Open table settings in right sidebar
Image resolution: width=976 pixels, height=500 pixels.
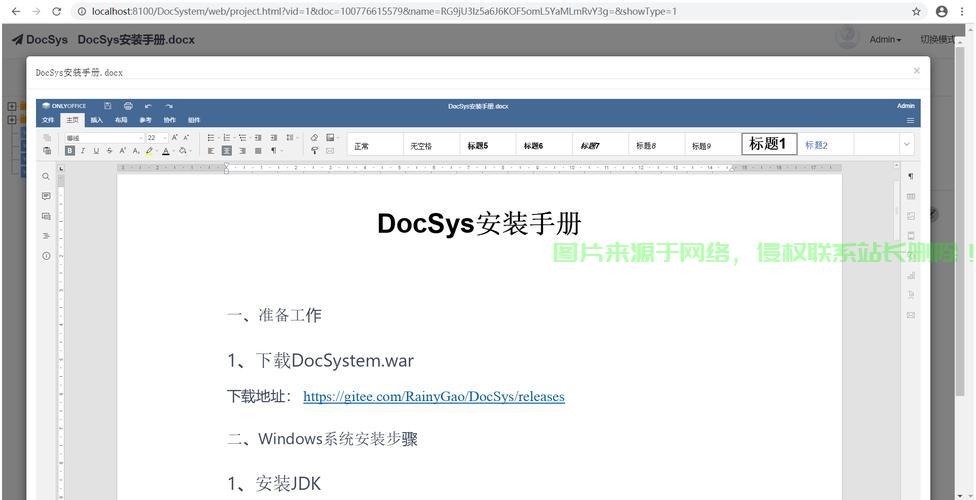(x=911, y=197)
